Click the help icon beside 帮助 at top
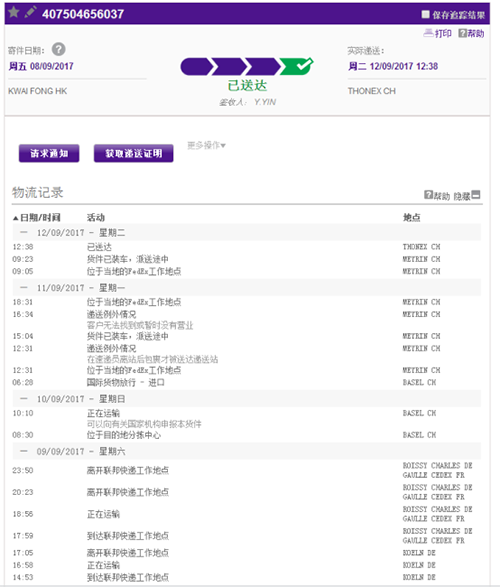This screenshot has width=500, height=587. click(463, 33)
